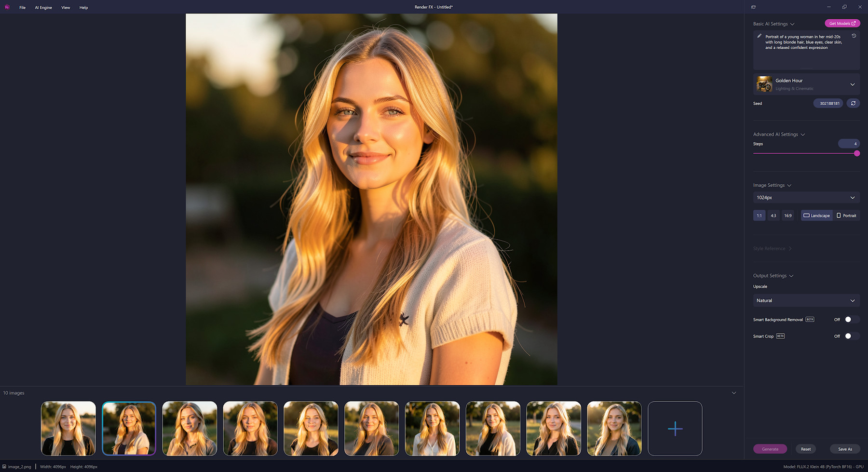Click the image_2.png file icon in status bar
The width and height of the screenshot is (868, 472).
[4, 467]
